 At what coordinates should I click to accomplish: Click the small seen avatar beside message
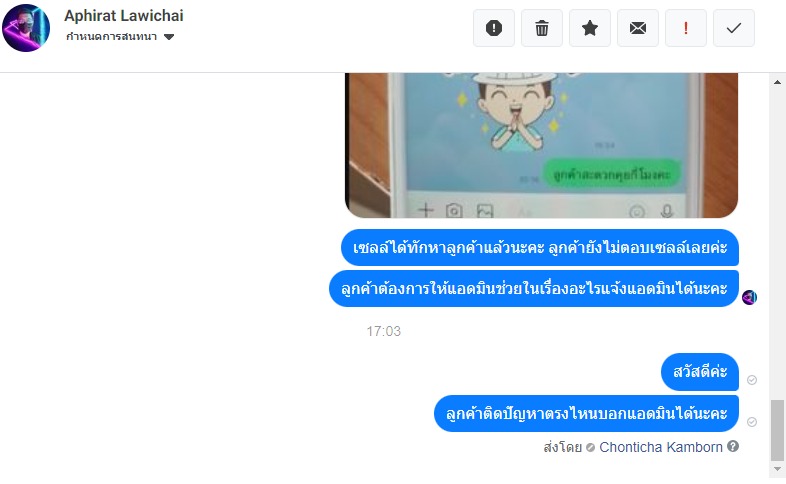click(x=749, y=297)
